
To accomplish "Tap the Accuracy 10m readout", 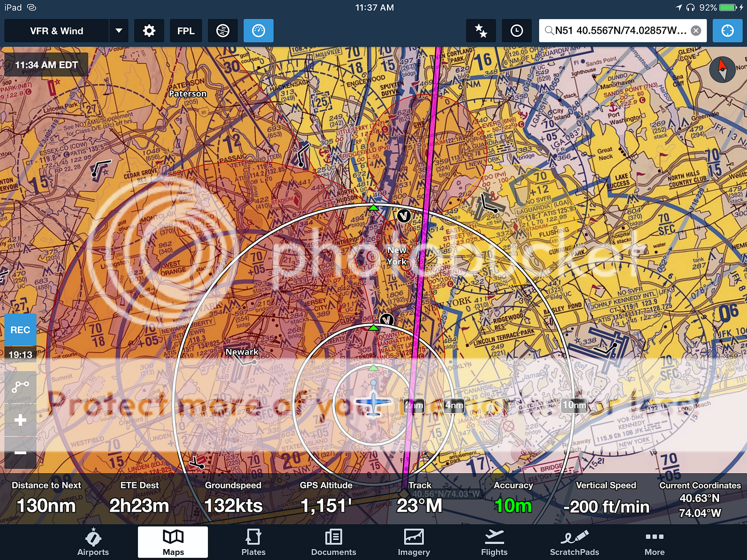I will click(513, 498).
